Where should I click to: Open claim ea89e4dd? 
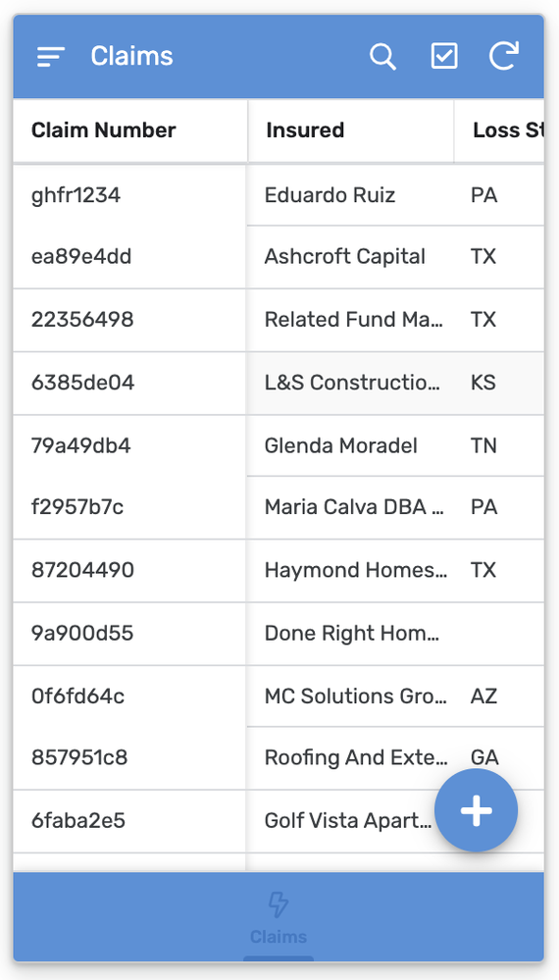81,257
